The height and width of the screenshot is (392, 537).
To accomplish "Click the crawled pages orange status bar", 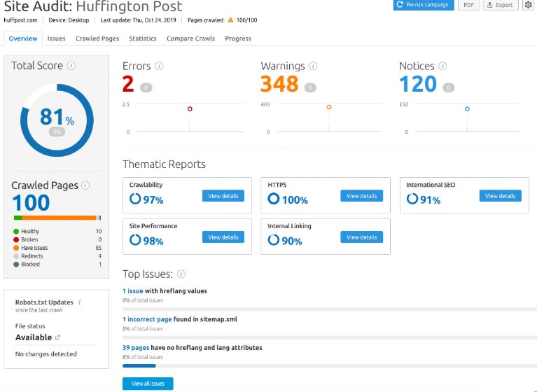I will click(x=59, y=218).
